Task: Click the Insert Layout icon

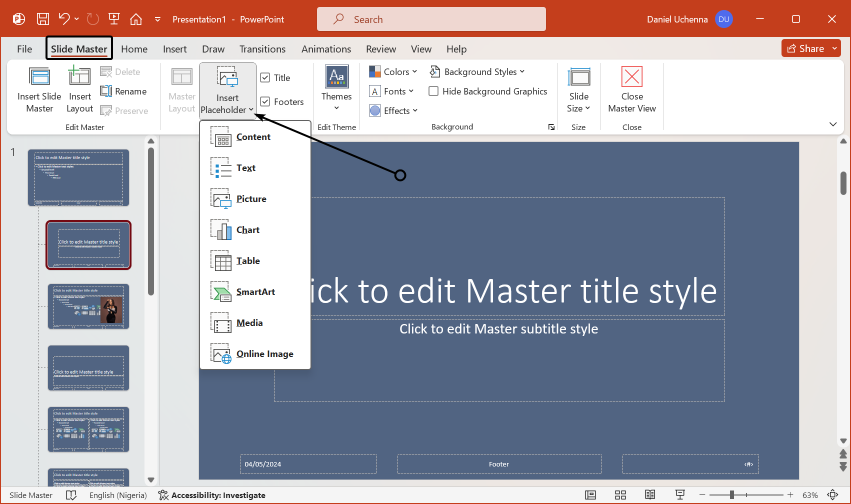Action: point(79,77)
